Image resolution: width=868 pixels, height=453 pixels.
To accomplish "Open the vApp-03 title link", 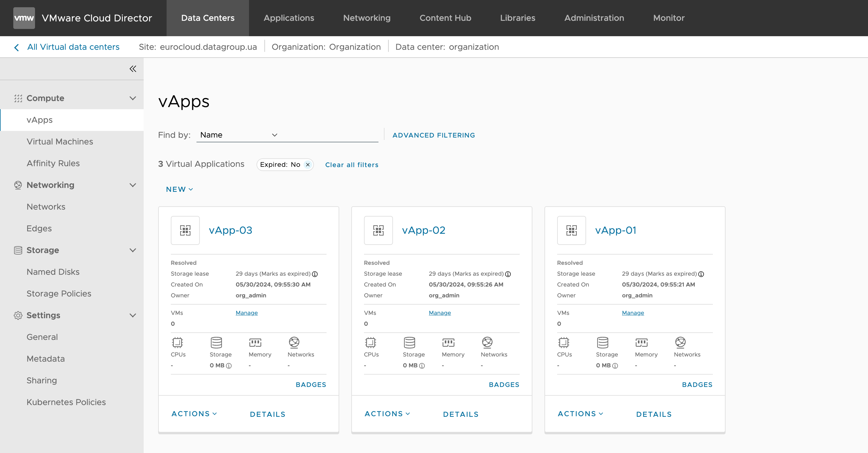I will (x=231, y=230).
